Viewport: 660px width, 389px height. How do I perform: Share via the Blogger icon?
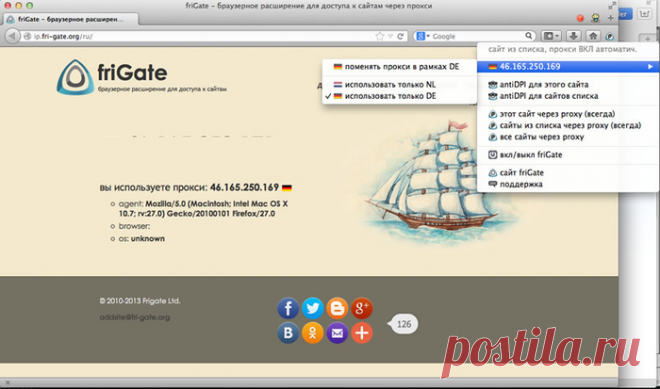click(337, 308)
